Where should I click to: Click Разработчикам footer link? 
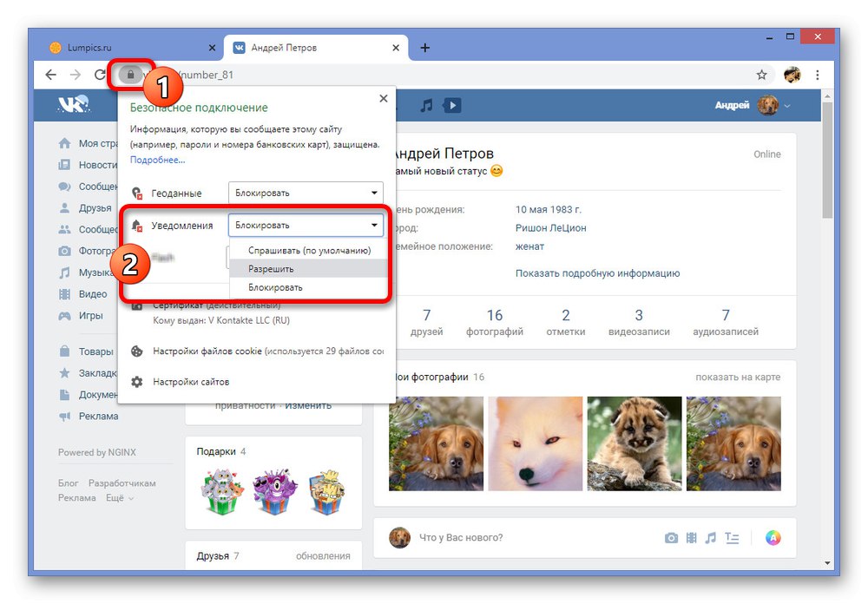[122, 483]
